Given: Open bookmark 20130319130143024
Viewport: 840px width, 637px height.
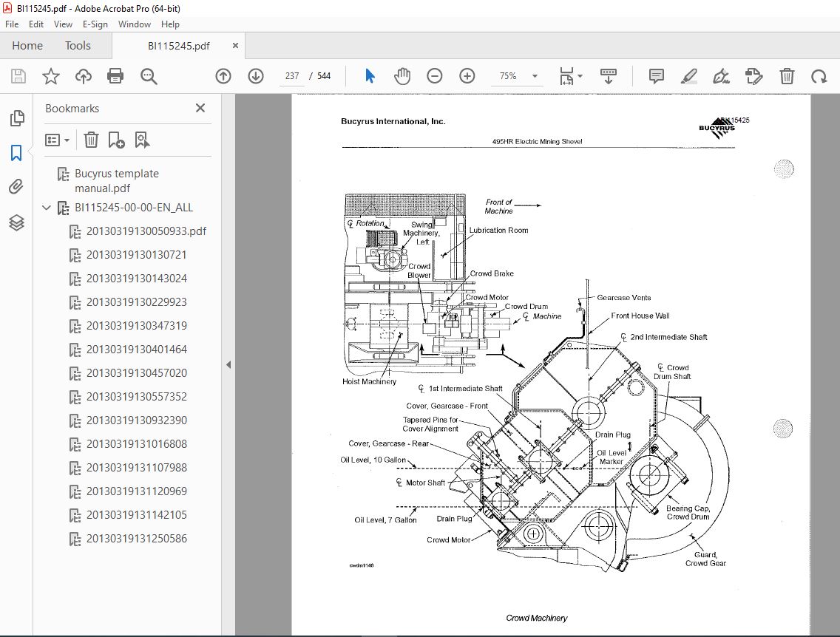Looking at the screenshot, I should coord(137,279).
